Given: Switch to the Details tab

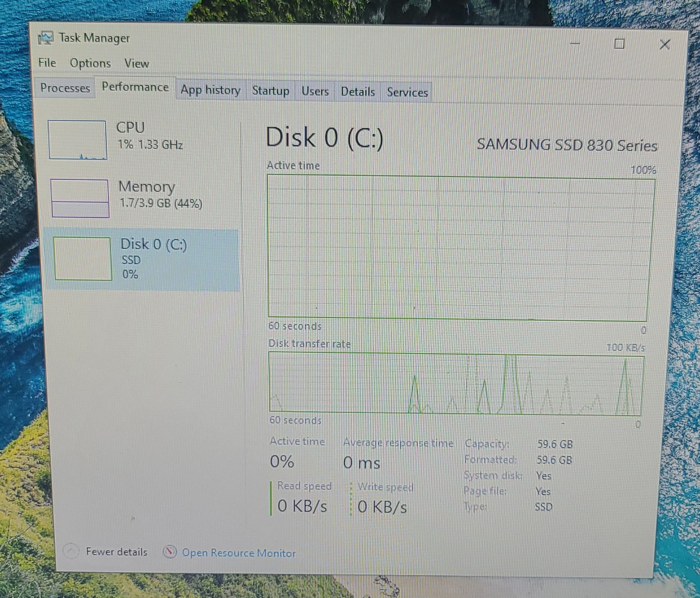Looking at the screenshot, I should [358, 92].
